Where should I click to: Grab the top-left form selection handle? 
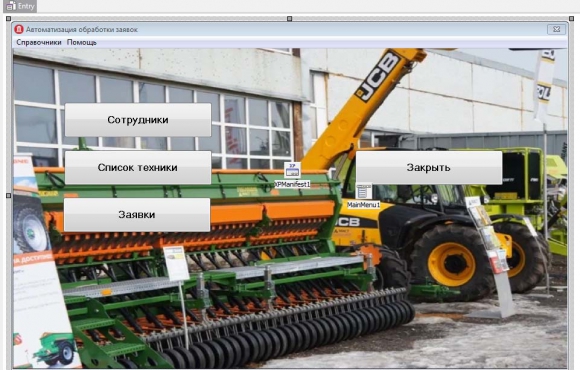click(9, 18)
